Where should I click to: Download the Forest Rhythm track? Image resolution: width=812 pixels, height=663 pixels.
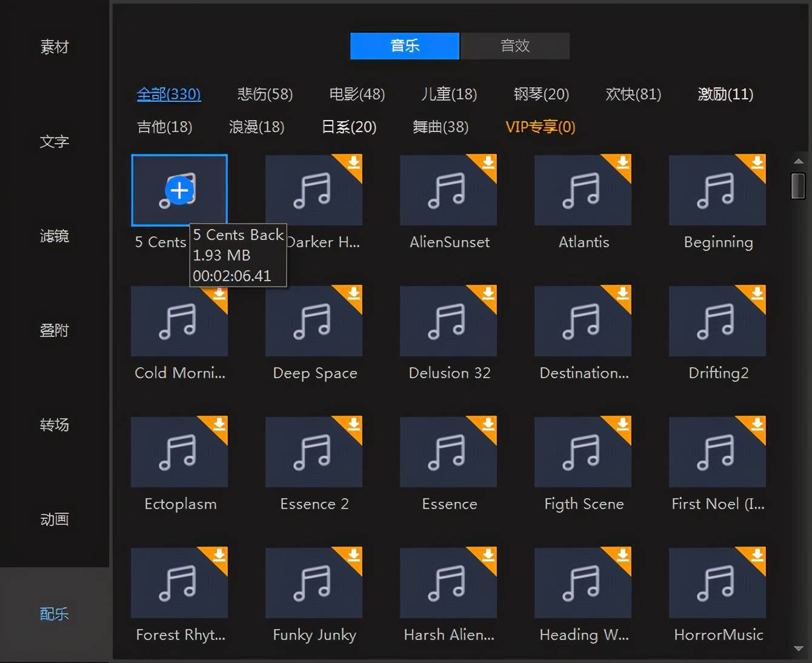(x=218, y=557)
